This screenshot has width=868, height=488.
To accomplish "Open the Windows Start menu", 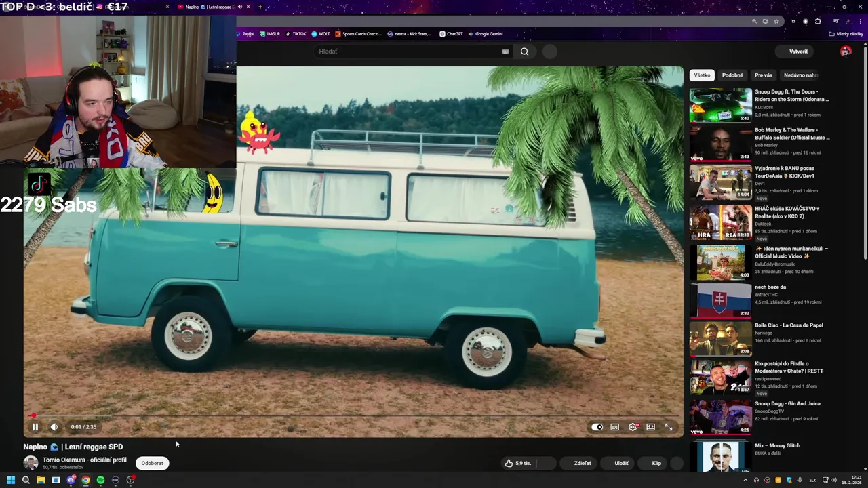I will click(11, 480).
